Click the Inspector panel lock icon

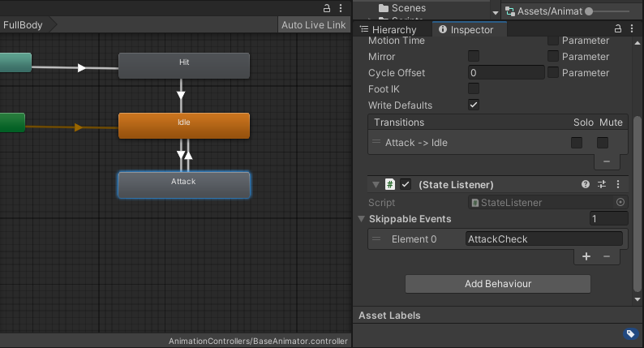[x=618, y=29]
